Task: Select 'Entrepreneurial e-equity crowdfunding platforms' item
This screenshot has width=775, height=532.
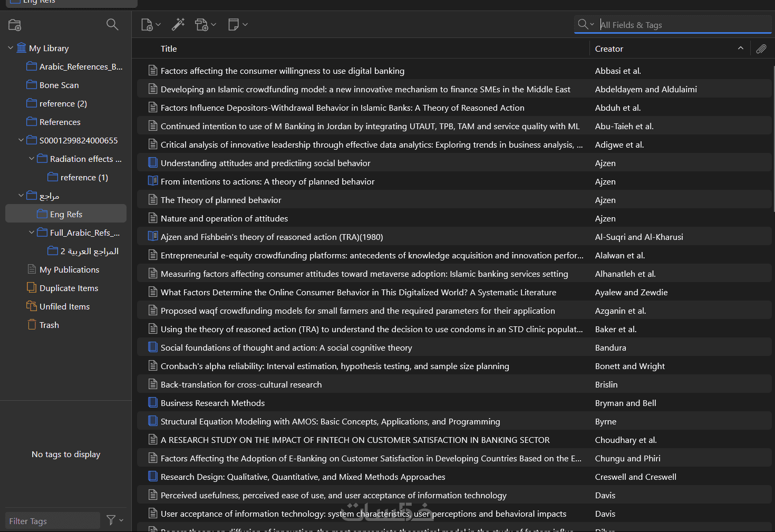Action: [454, 255]
